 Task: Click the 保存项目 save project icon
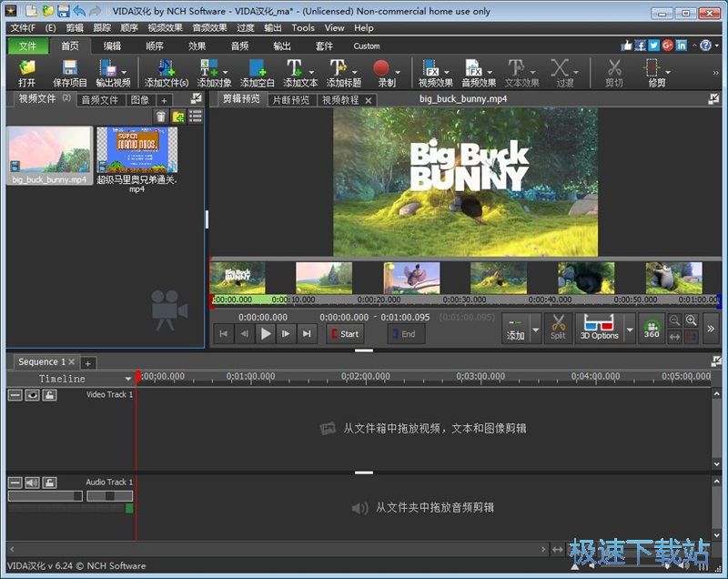(69, 68)
